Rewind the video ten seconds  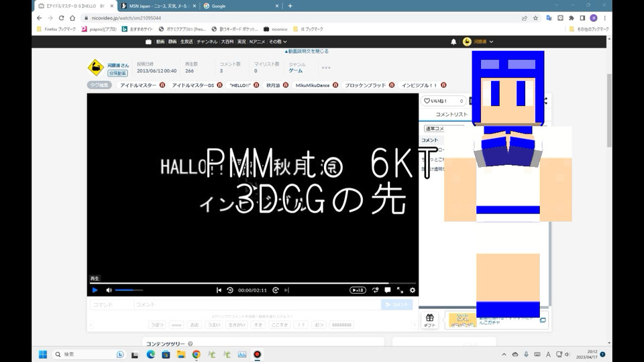(230, 290)
